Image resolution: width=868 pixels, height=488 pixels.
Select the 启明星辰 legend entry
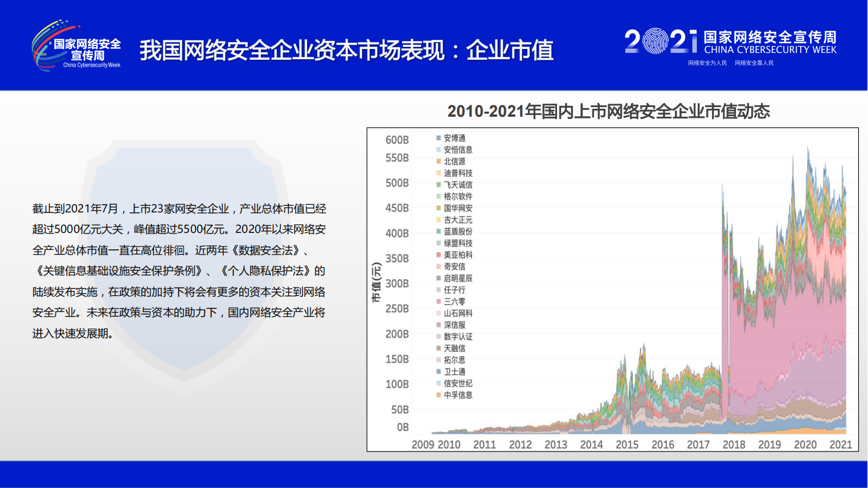(457, 278)
